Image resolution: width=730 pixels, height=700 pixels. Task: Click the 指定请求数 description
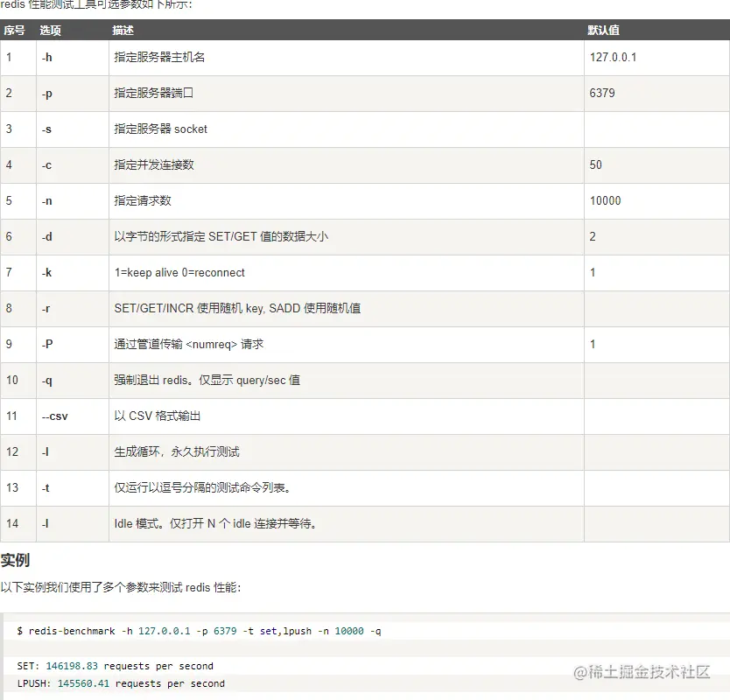click(143, 200)
